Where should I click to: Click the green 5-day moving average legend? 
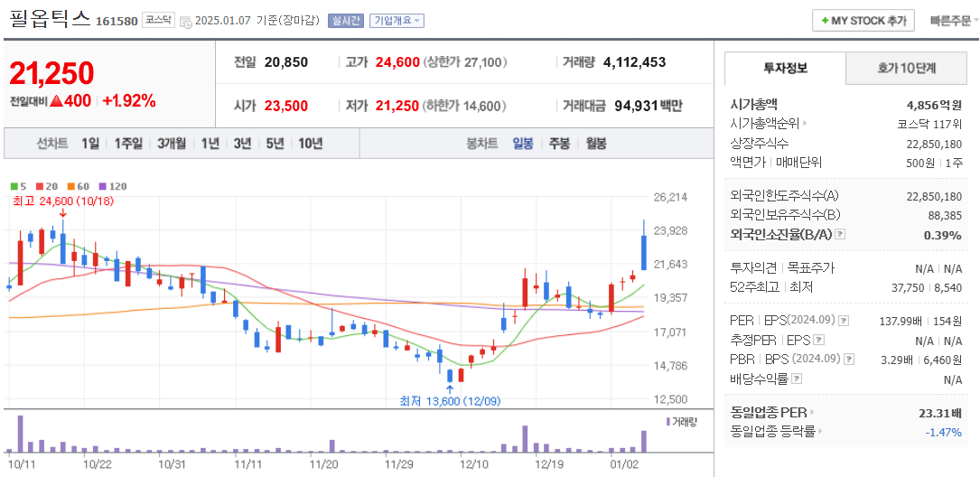tap(19, 186)
